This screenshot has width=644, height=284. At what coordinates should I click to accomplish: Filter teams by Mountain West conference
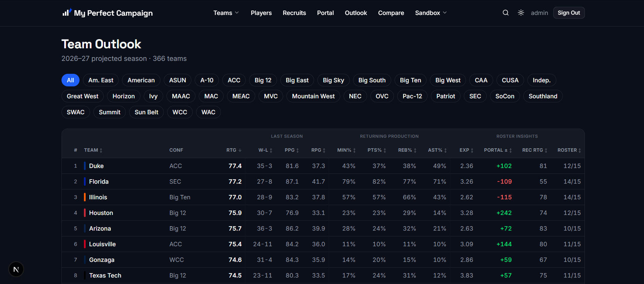313,96
